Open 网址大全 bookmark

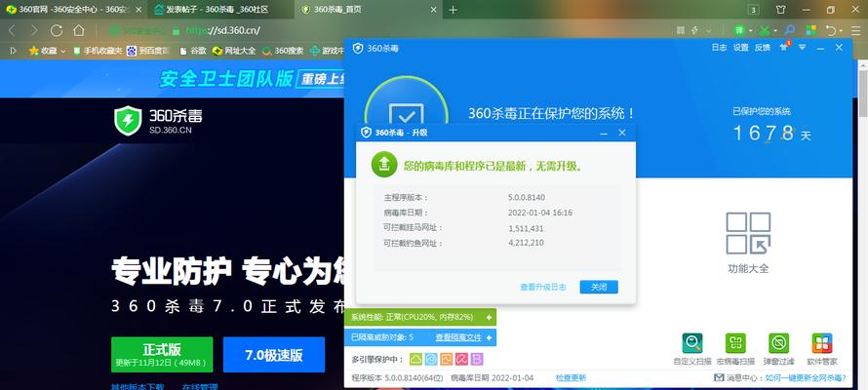pyautogui.click(x=234, y=51)
